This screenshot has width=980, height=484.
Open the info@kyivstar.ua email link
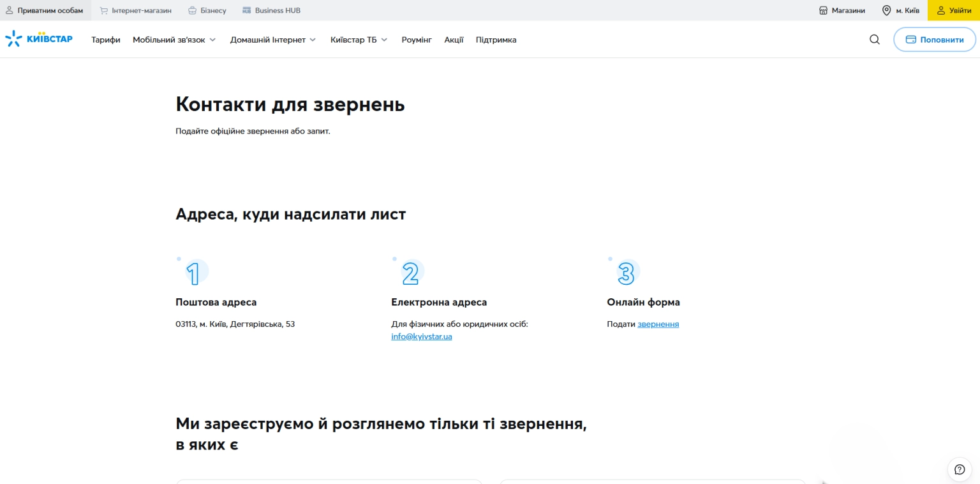[x=422, y=337]
